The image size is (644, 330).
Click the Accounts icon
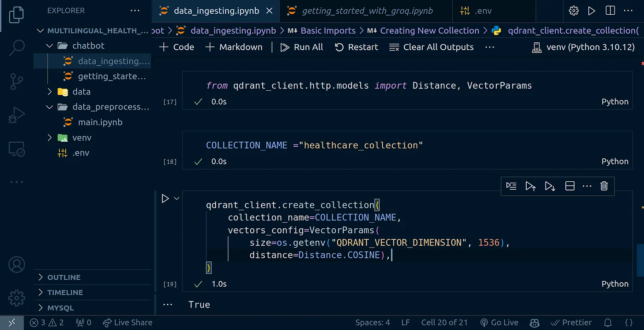coord(17,265)
